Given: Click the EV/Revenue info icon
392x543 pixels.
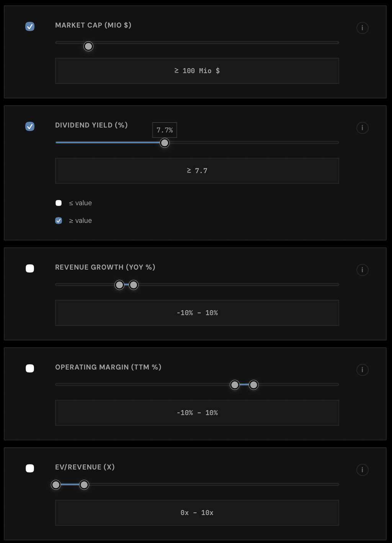Looking at the screenshot, I should (x=363, y=469).
